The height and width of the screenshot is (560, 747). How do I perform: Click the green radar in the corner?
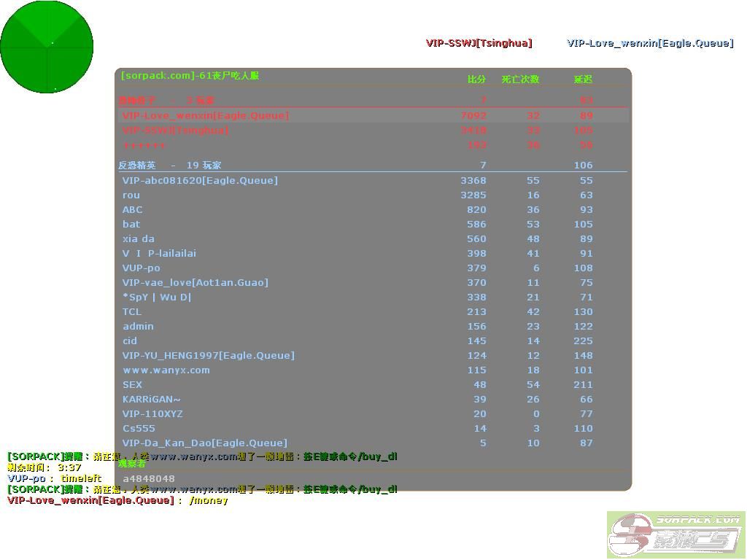point(47,47)
